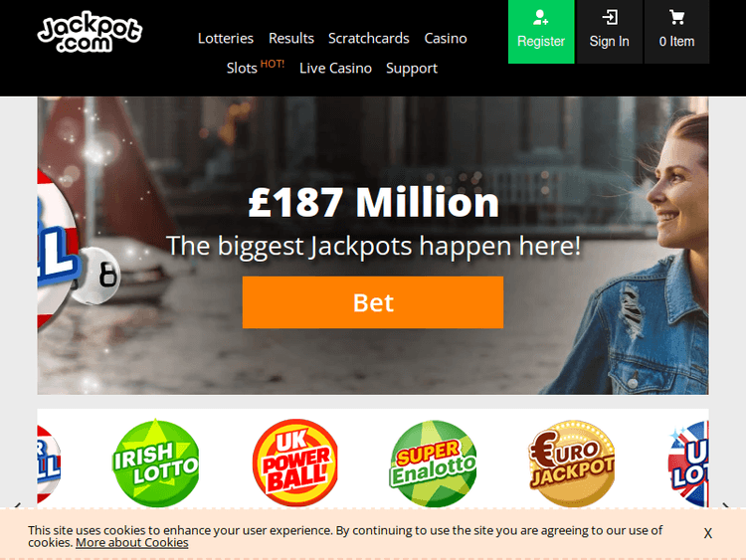
Task: Open the Euro Jackpot lottery icon
Action: (571, 463)
